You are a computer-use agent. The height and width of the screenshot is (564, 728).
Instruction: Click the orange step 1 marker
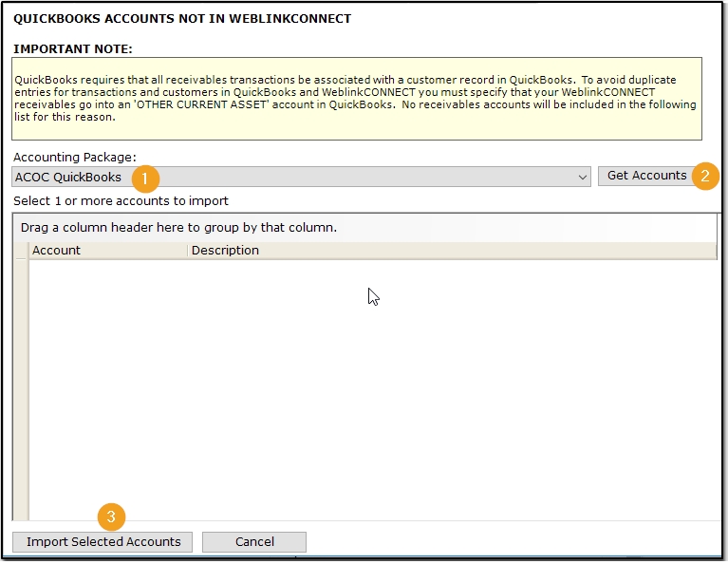pos(145,179)
